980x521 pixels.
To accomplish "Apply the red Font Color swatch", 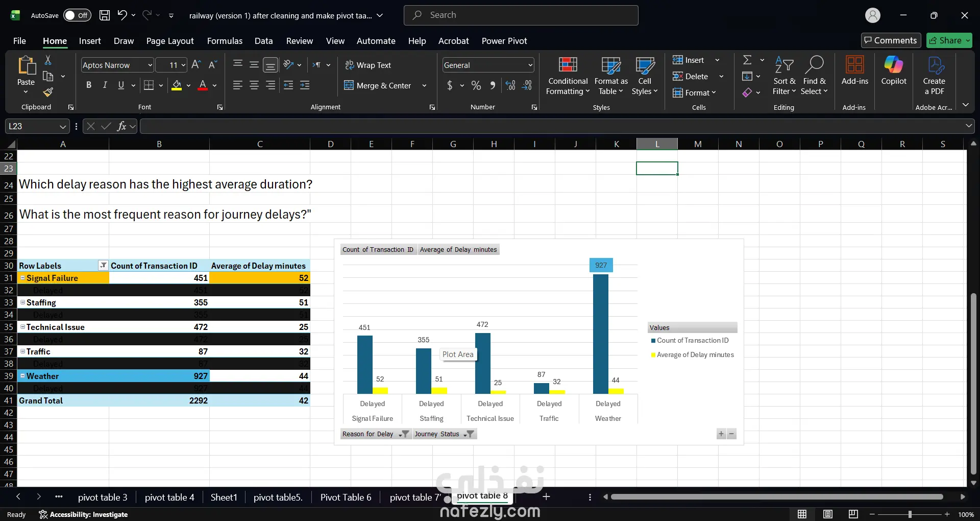I will click(x=203, y=86).
